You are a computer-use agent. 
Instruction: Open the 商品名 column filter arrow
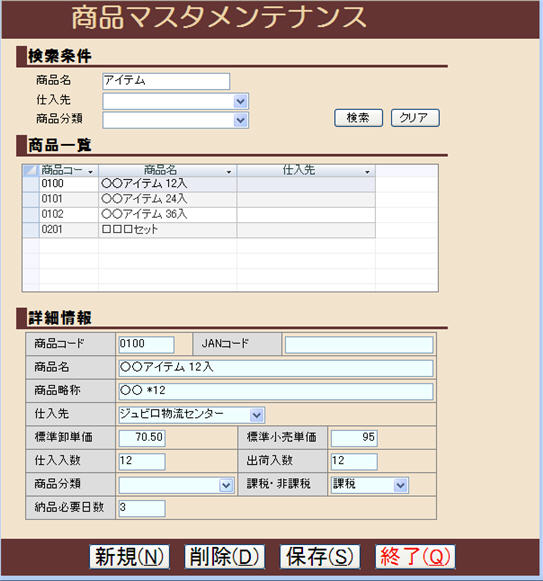point(228,172)
